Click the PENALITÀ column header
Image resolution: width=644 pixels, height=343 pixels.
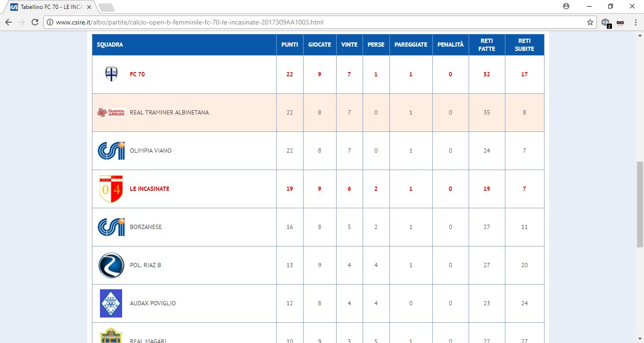(x=450, y=45)
